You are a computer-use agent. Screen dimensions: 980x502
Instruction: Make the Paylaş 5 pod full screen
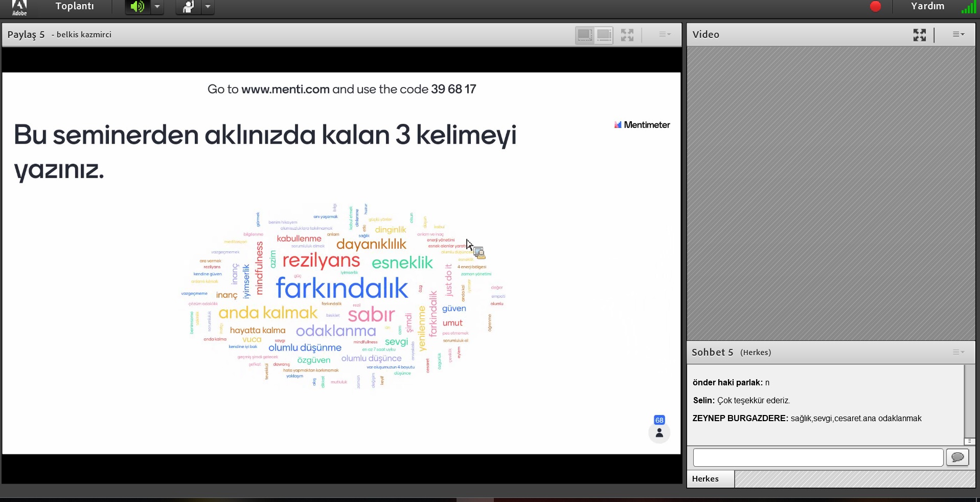click(627, 35)
